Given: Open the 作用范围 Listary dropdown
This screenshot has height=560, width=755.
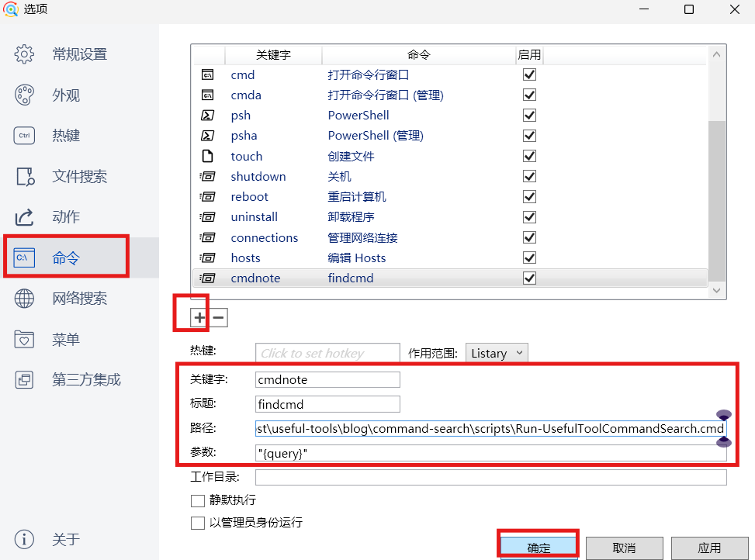Looking at the screenshot, I should click(x=497, y=353).
